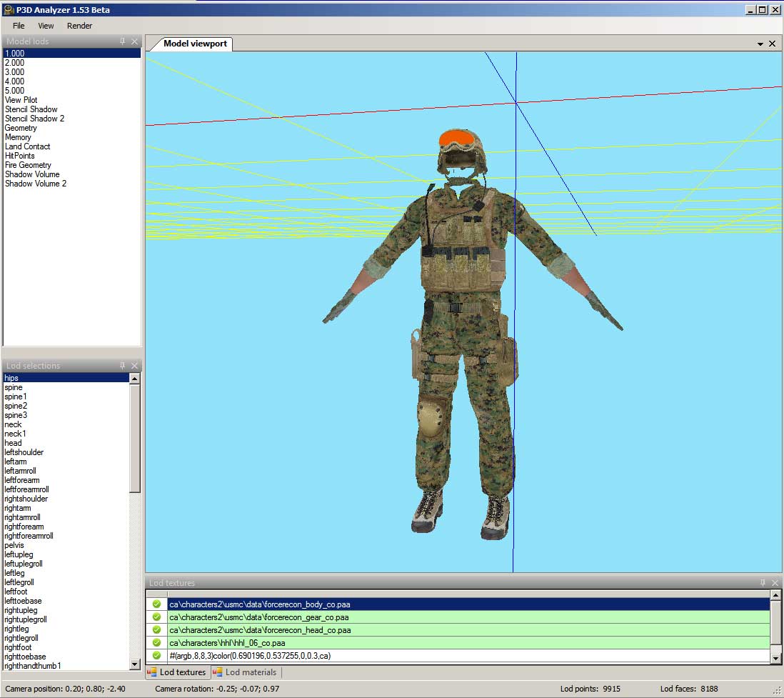Pin the Lod textures panel

tap(763, 583)
